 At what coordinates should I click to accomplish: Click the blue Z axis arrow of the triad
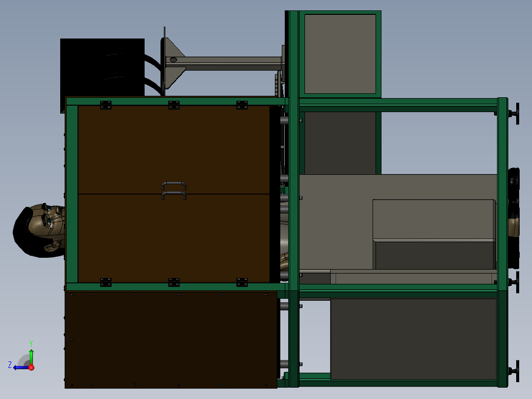click(20, 367)
